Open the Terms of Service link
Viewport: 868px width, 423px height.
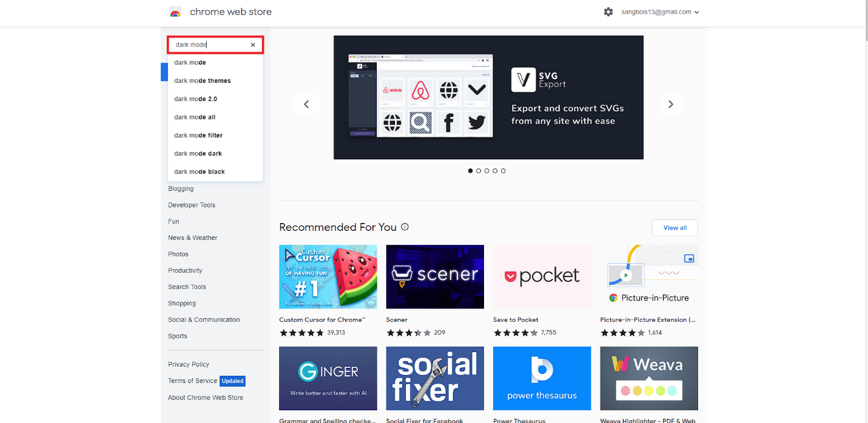[x=192, y=381]
